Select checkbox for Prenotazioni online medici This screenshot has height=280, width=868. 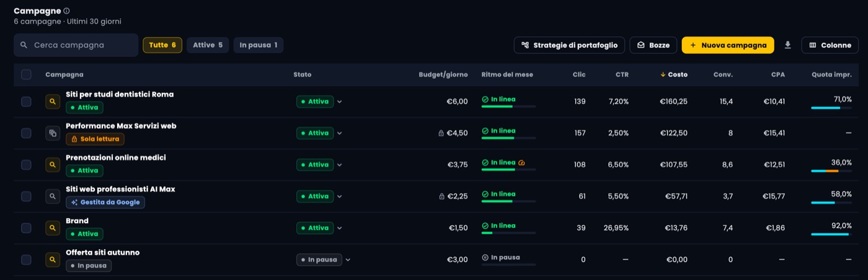(x=26, y=165)
